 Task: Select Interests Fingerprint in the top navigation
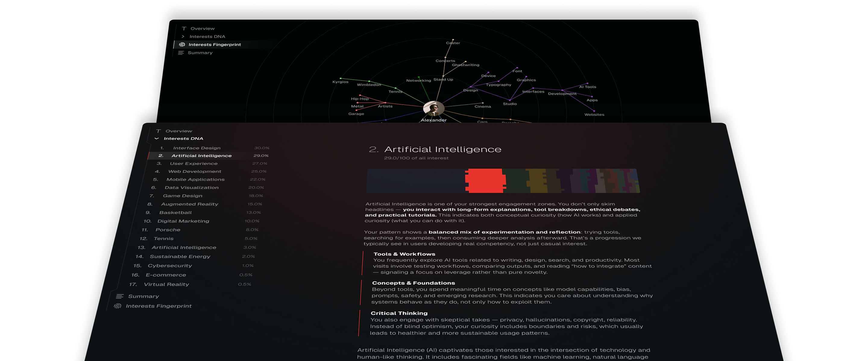[x=215, y=44]
